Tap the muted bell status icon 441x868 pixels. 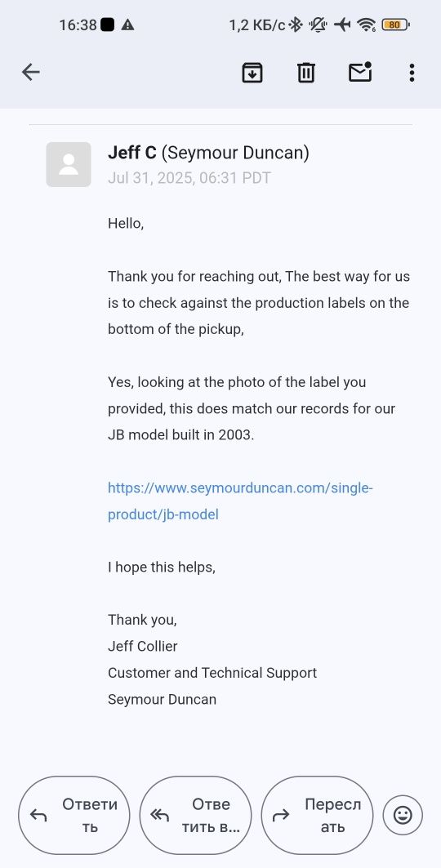tap(318, 25)
